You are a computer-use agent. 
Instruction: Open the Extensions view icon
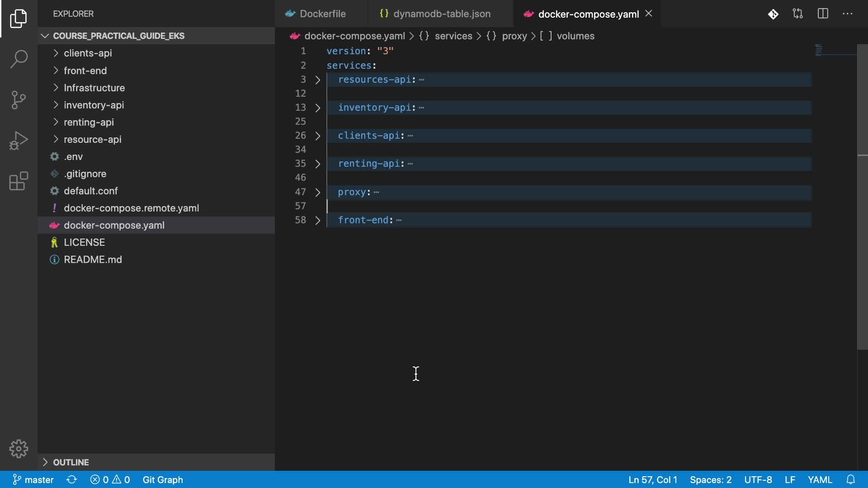coord(19,181)
